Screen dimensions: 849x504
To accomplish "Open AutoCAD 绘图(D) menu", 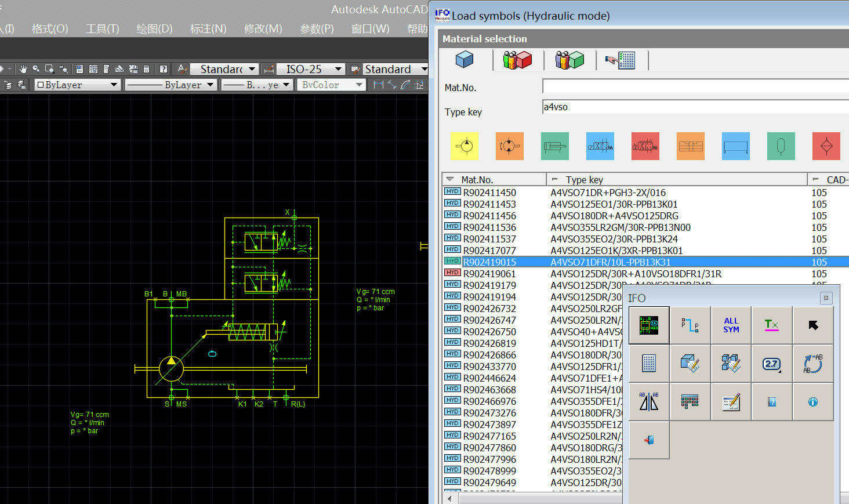I will click(x=154, y=29).
